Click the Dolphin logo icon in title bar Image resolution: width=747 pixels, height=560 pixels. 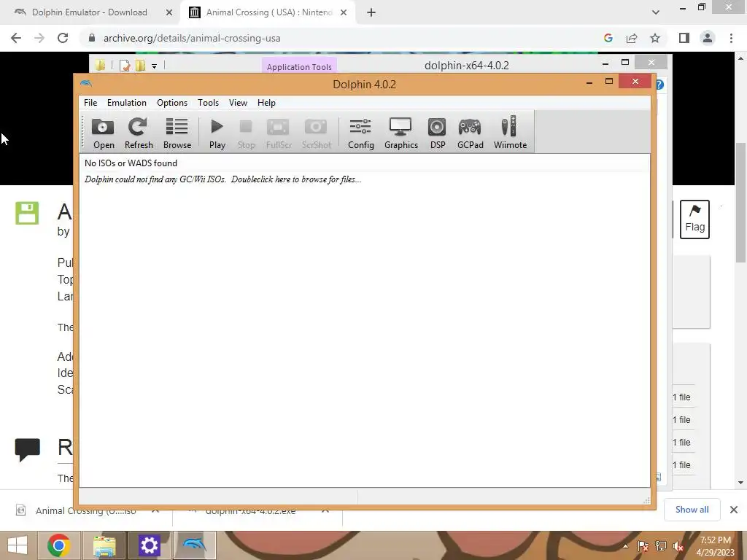pos(86,84)
